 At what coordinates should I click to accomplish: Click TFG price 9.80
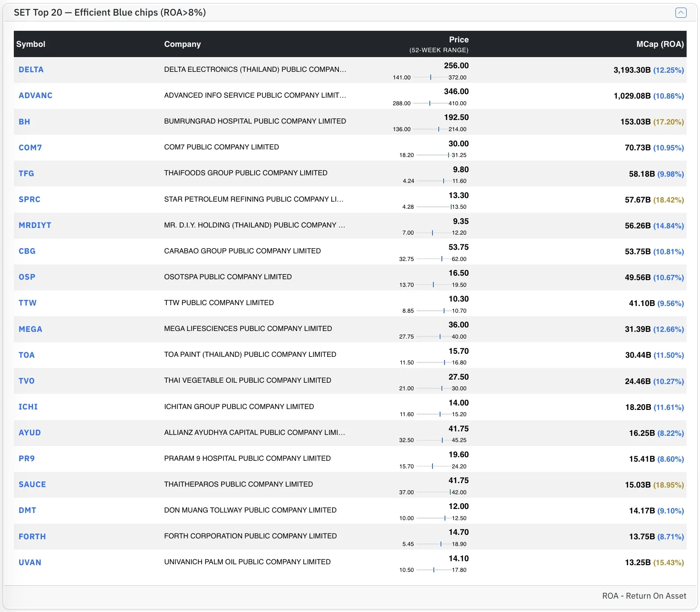coord(461,170)
